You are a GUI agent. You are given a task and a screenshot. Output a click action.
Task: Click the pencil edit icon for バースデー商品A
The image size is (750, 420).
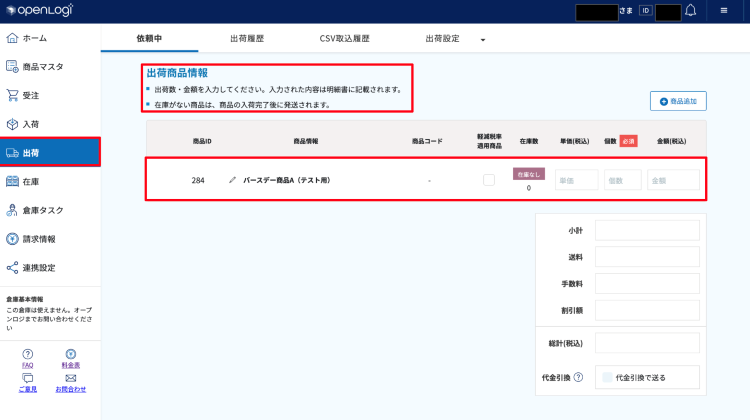pyautogui.click(x=232, y=180)
